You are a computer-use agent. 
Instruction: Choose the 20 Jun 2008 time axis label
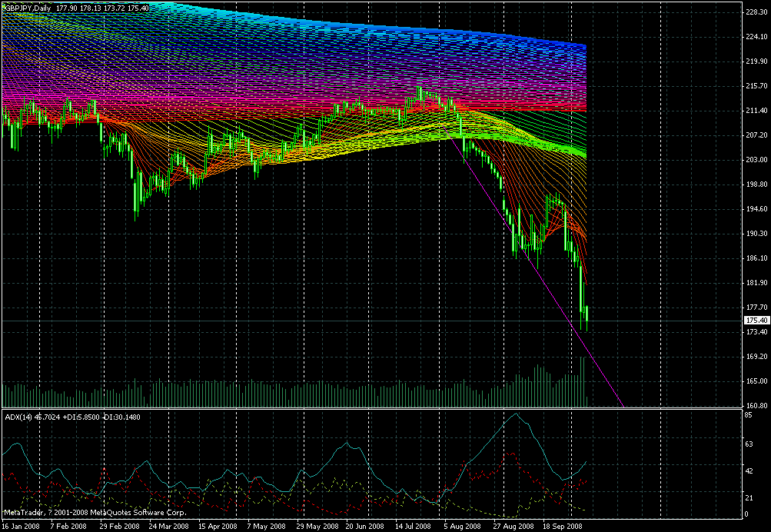click(x=365, y=526)
